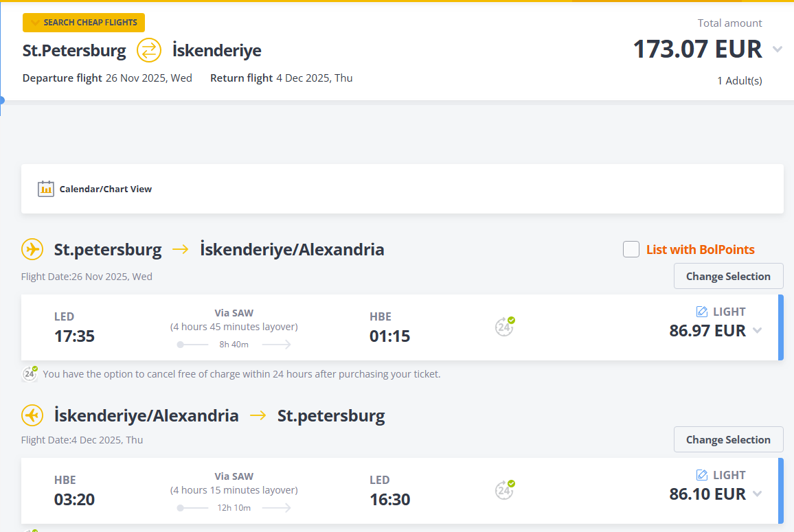Viewport: 794px width, 532px height.
Task: Change Selection for the return flight
Action: [x=728, y=440]
